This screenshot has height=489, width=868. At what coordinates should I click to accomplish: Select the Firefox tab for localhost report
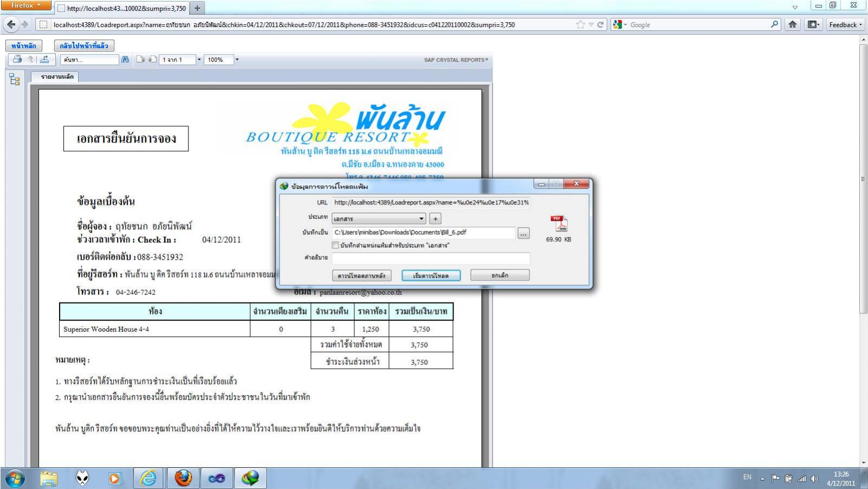click(x=121, y=8)
